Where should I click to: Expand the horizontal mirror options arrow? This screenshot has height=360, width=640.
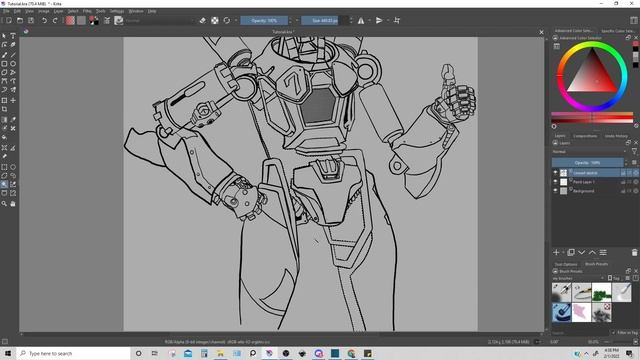[x=369, y=20]
